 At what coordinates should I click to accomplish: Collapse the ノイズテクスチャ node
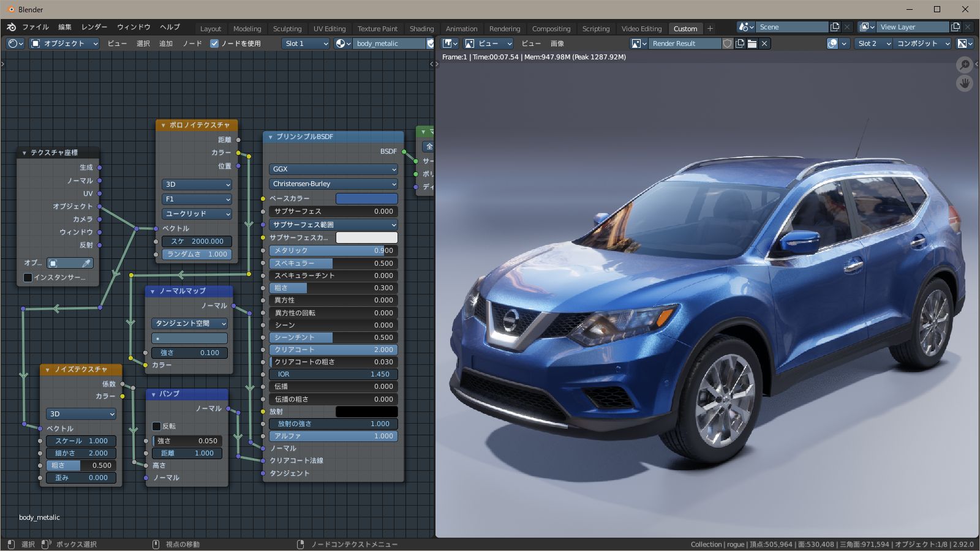click(x=47, y=369)
